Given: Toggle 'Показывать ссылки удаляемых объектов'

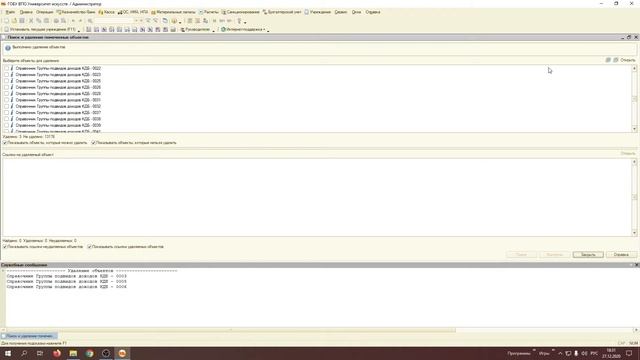Looking at the screenshot, I should (x=89, y=247).
